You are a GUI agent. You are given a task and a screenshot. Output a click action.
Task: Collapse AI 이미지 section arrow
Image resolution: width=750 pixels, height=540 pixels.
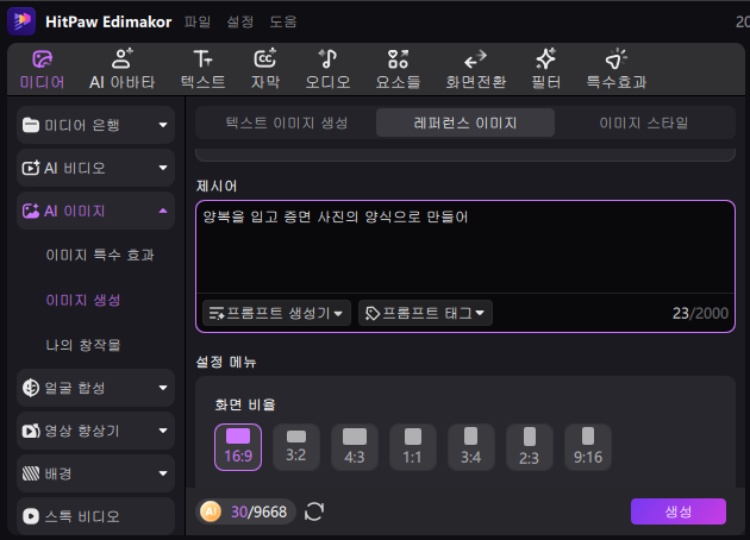(x=163, y=211)
